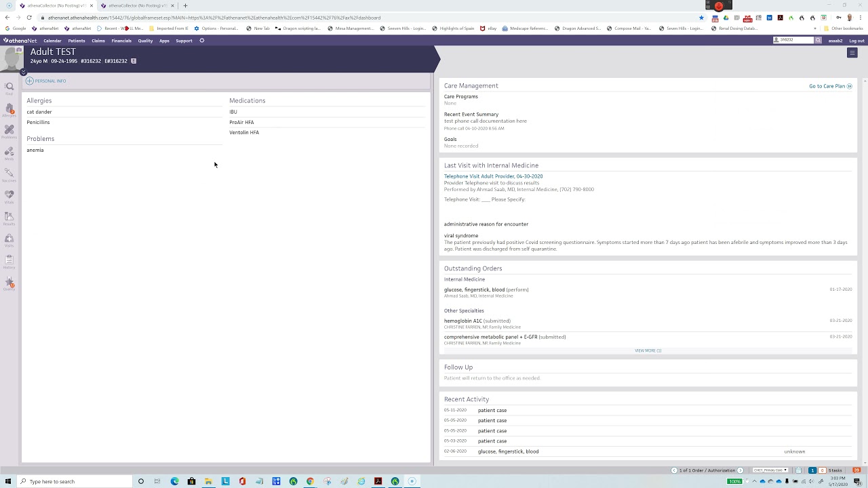This screenshot has height=488, width=868.
Task: Open the Patients menu
Action: tap(77, 41)
